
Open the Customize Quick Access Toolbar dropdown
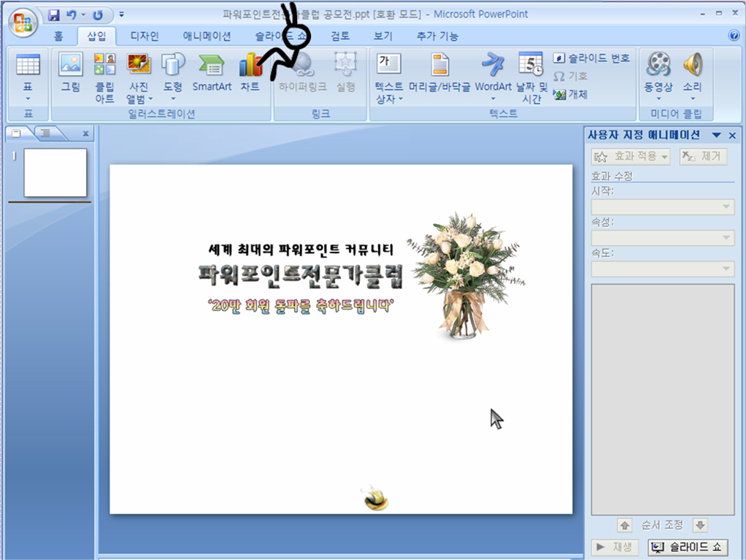[121, 15]
